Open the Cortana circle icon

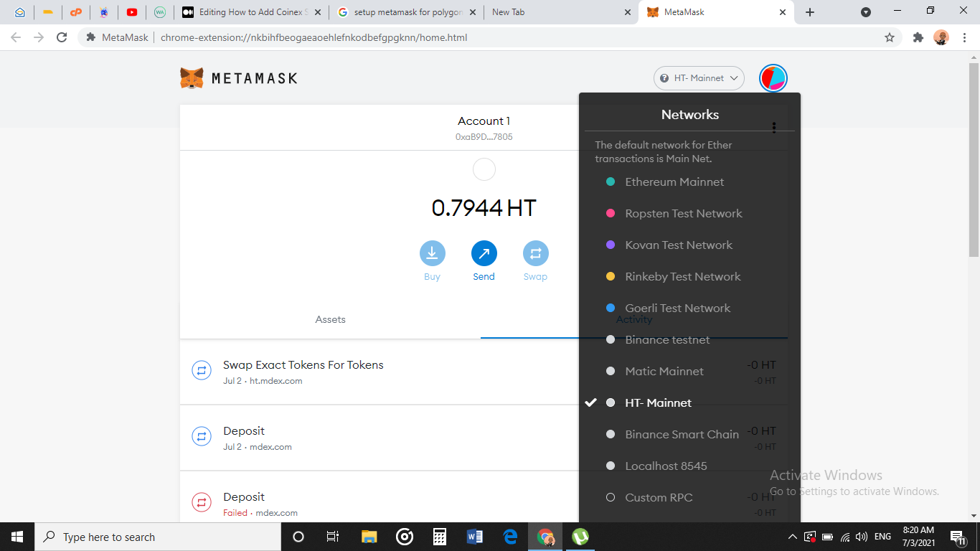pos(298,537)
